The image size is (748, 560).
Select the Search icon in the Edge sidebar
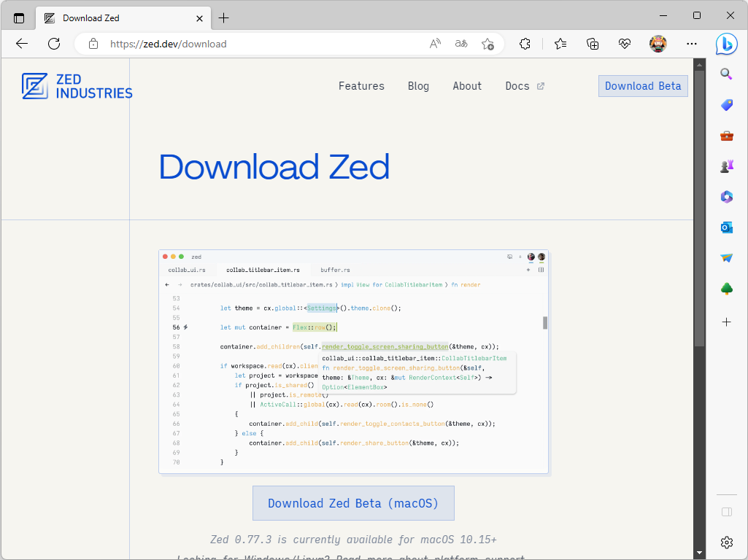pos(726,74)
